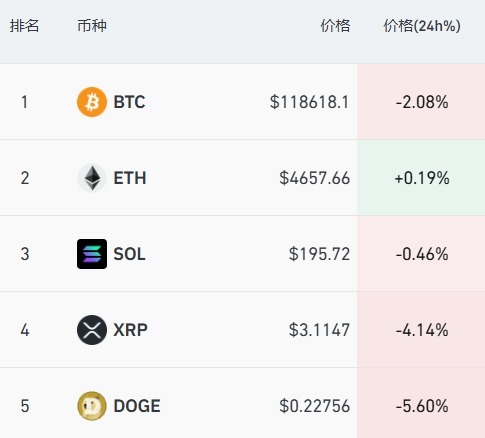Open the DOGE ticker label
485x438 pixels.
click(137, 406)
